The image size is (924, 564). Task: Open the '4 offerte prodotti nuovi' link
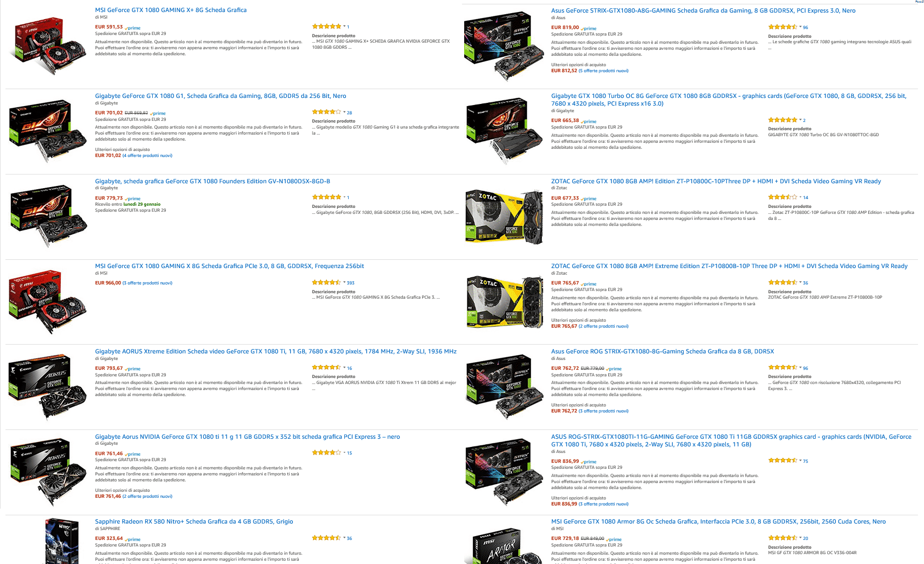pyautogui.click(x=147, y=155)
